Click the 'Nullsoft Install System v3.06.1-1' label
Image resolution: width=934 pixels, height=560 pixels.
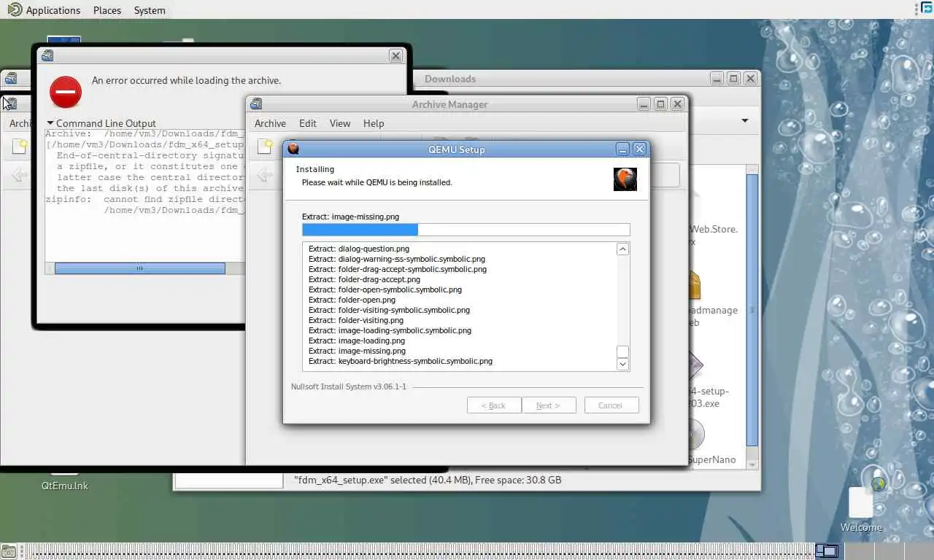pos(349,386)
